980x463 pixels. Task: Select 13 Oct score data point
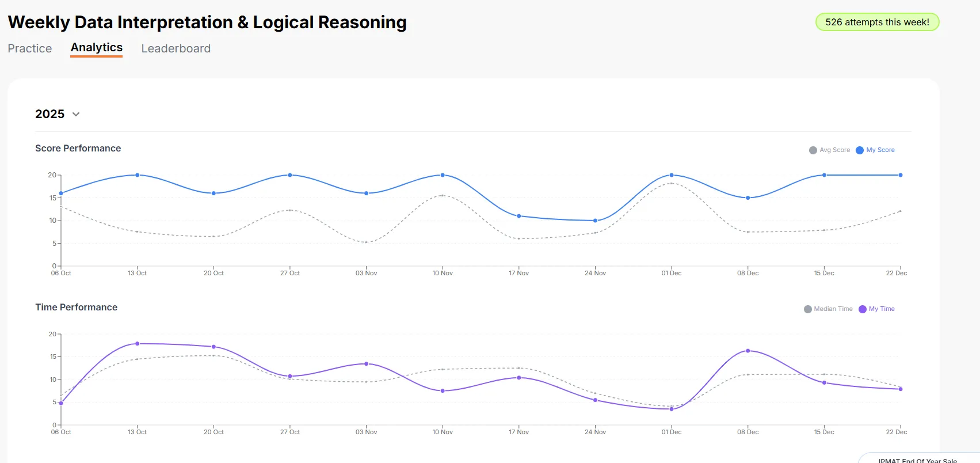pyautogui.click(x=137, y=175)
